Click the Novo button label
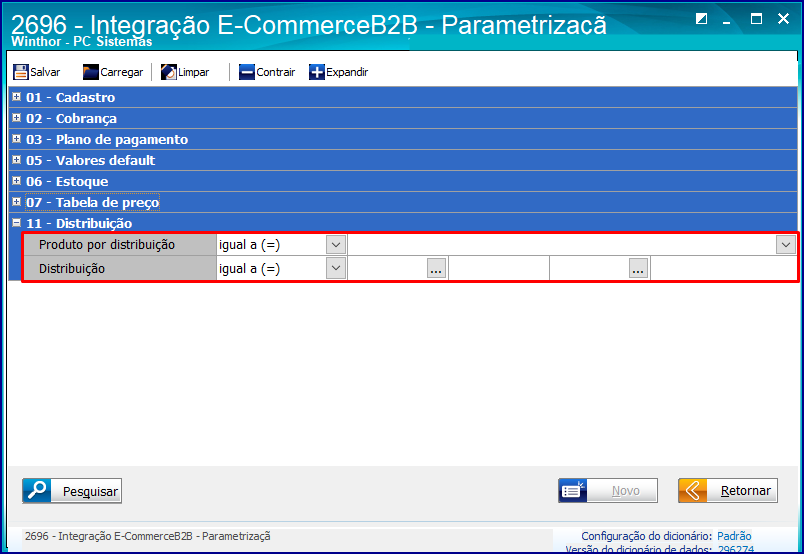 point(626,491)
